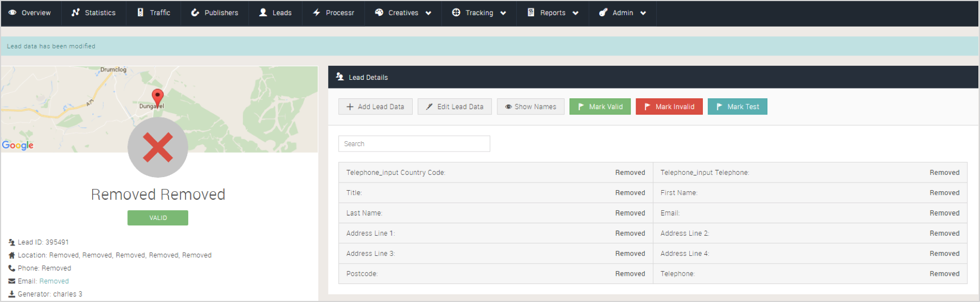The image size is (980, 302).
Task: Mark the lead as Valid
Action: 600,106
